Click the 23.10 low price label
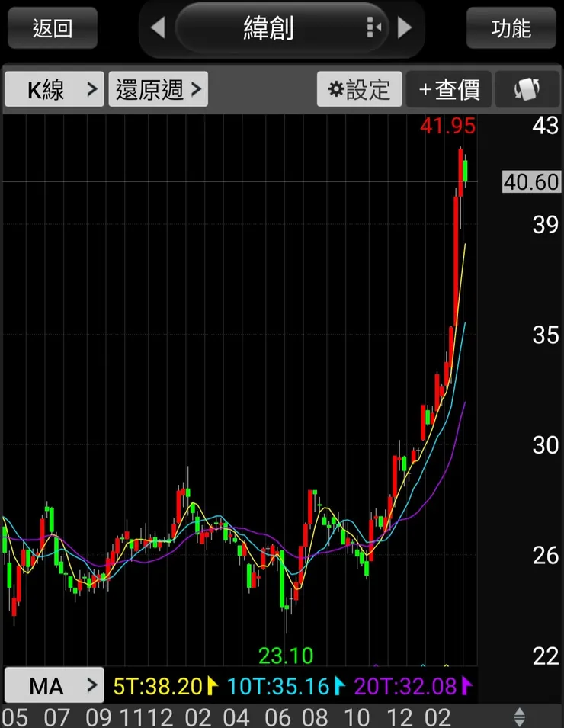Viewport: 564px width, 728px height. point(286,656)
